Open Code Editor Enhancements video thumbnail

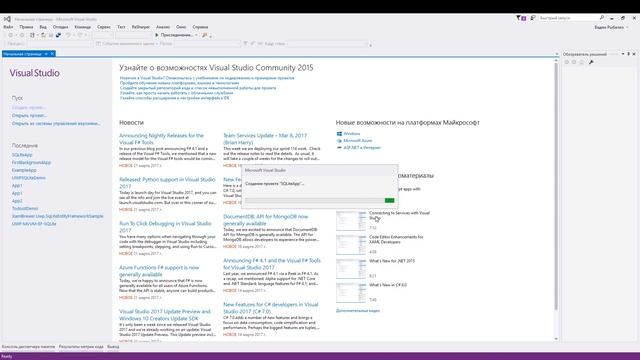point(351,245)
